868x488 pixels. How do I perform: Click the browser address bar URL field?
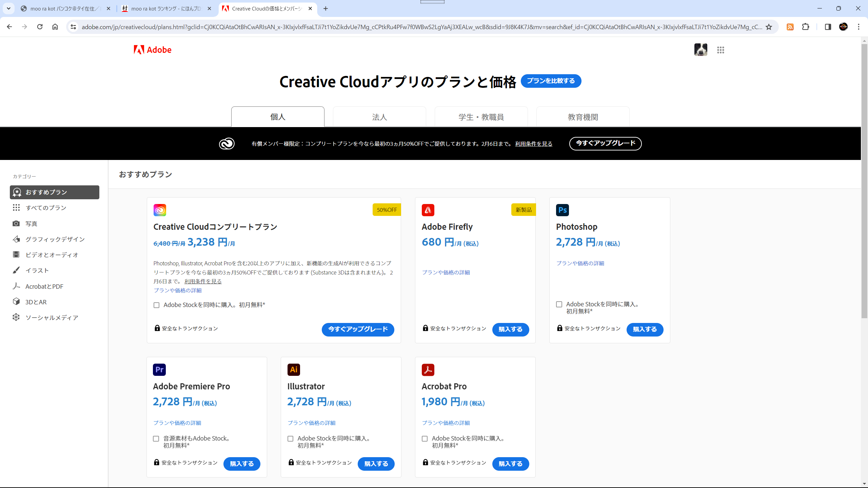422,27
